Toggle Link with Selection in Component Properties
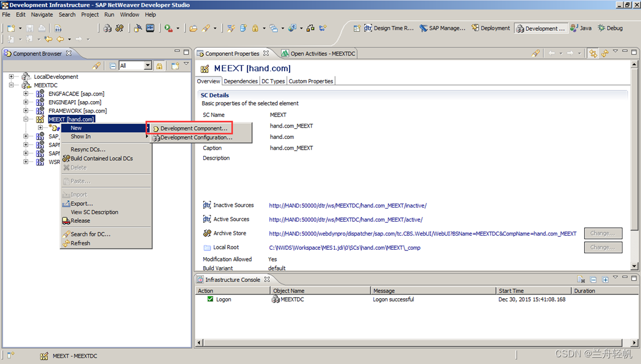 click(593, 53)
